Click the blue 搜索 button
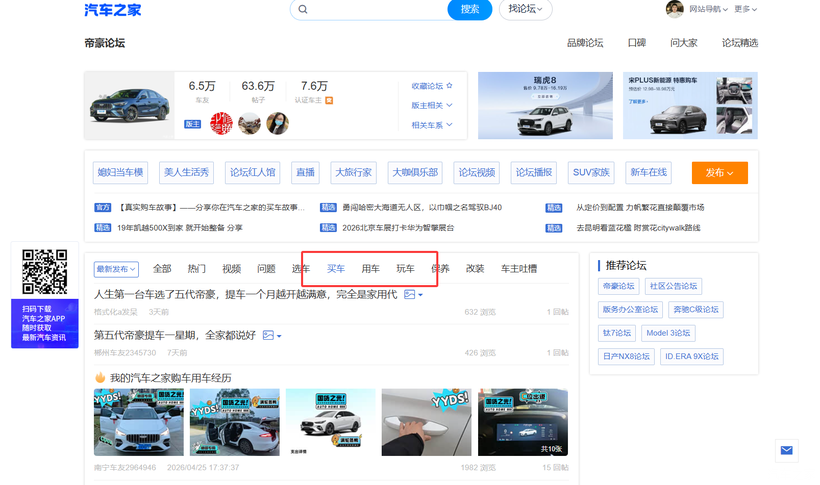This screenshot has height=485, width=820. [x=470, y=9]
